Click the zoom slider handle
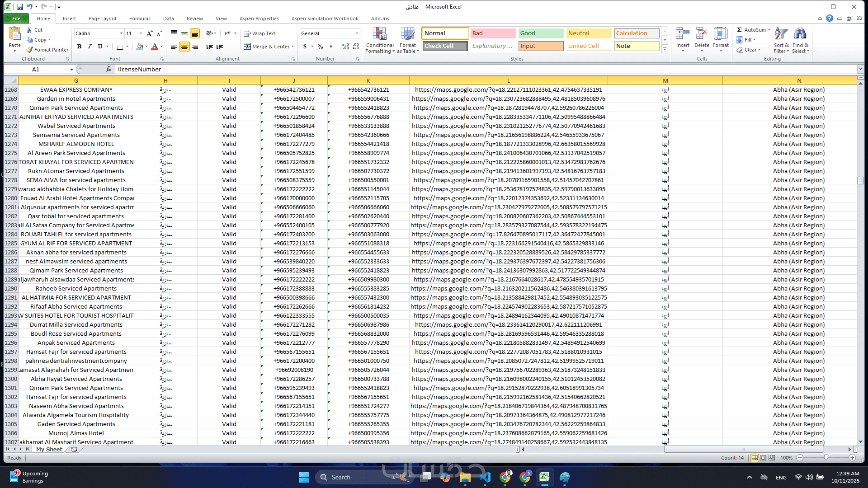The image size is (868, 488). [x=826, y=458]
